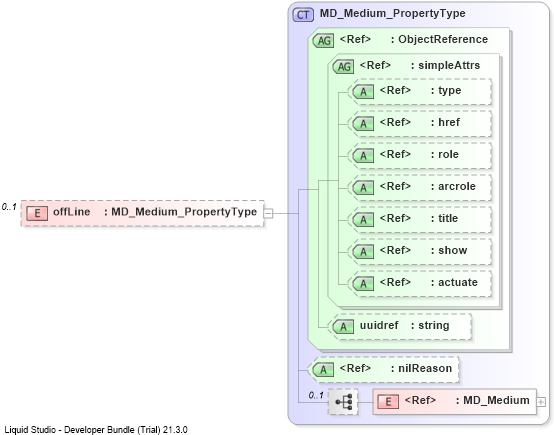Click the E icon of the offLine element
Screen dimensions: 554x435
point(37,213)
